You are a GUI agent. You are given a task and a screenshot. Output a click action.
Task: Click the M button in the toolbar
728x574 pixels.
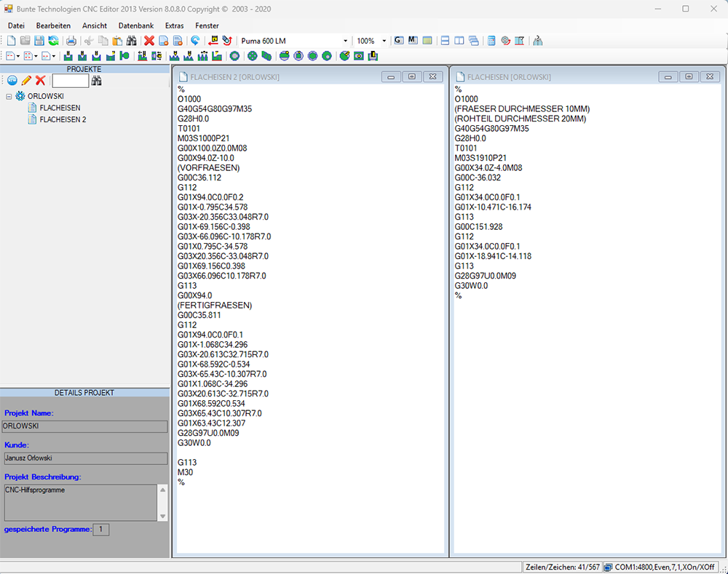click(413, 40)
